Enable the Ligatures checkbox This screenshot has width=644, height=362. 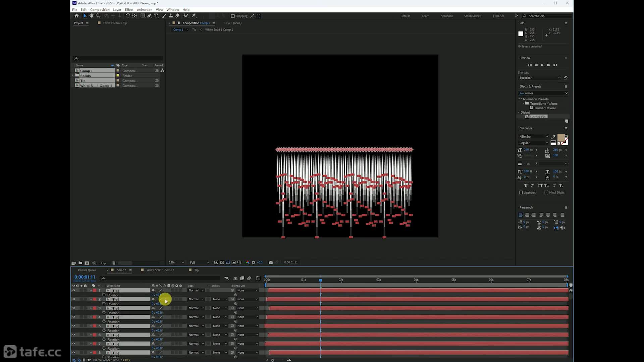pos(521,193)
